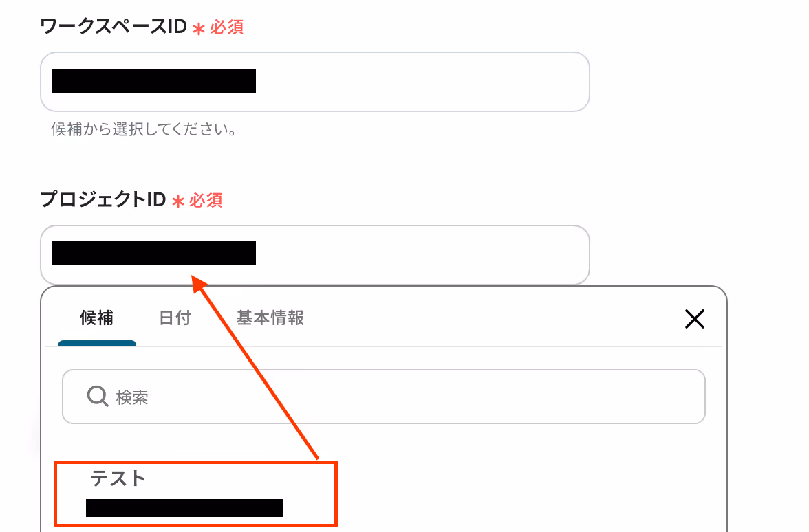This screenshot has height=532, width=809.
Task: Close the candidate panel with the X
Action: point(695,319)
